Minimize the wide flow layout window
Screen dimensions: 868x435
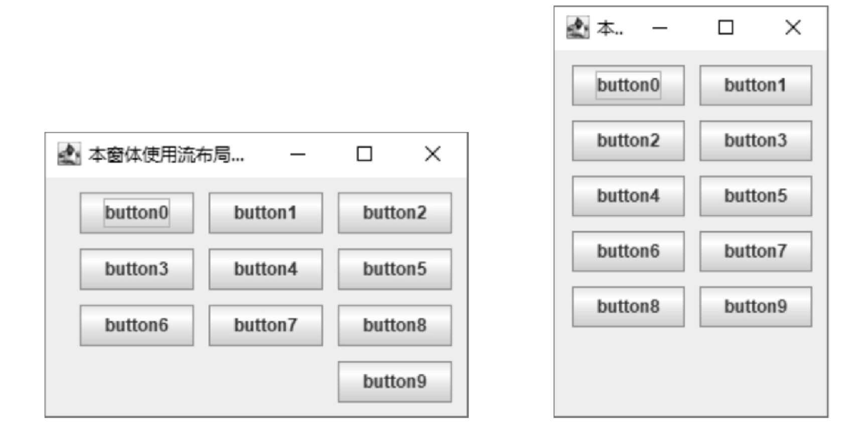[298, 155]
